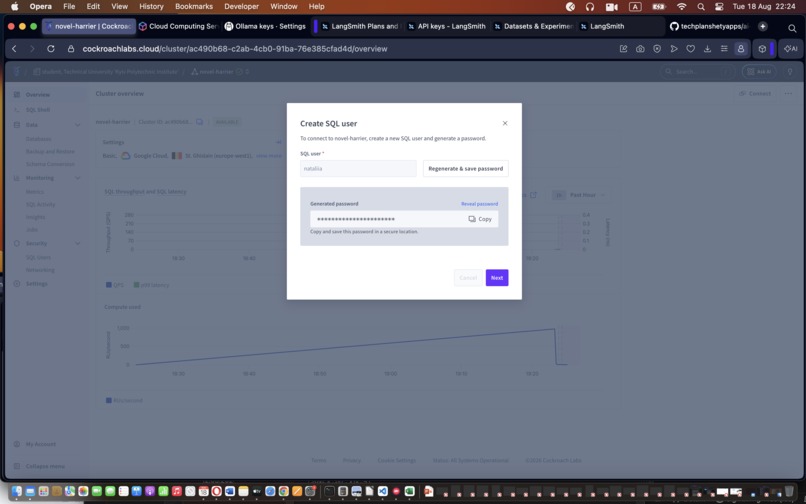The image size is (806, 504).
Task: Switch to Cloud Computing Ser tab
Action: [x=178, y=26]
